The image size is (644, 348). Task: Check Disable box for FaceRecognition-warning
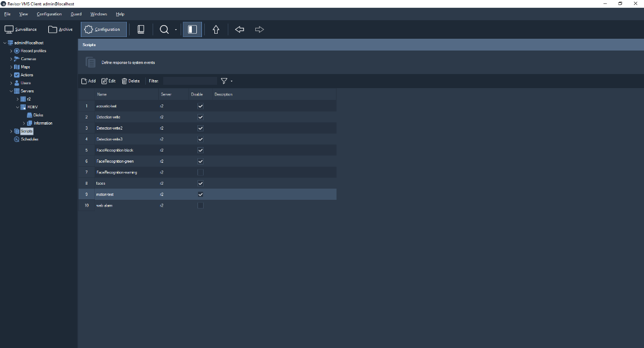(200, 172)
